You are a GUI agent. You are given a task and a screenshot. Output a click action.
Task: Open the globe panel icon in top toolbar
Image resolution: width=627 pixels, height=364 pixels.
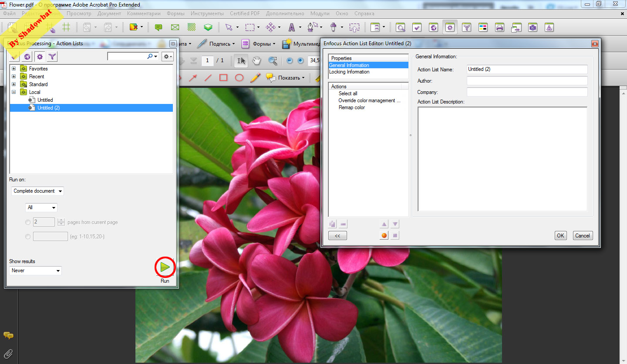[x=433, y=27]
